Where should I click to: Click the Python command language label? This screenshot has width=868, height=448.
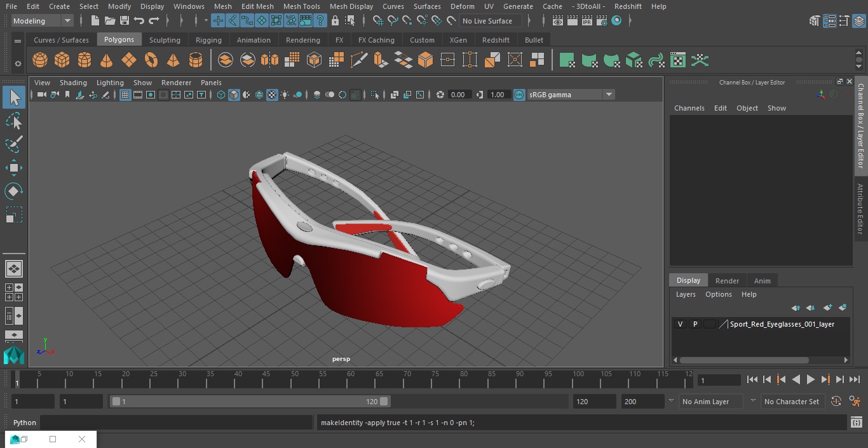tap(25, 423)
